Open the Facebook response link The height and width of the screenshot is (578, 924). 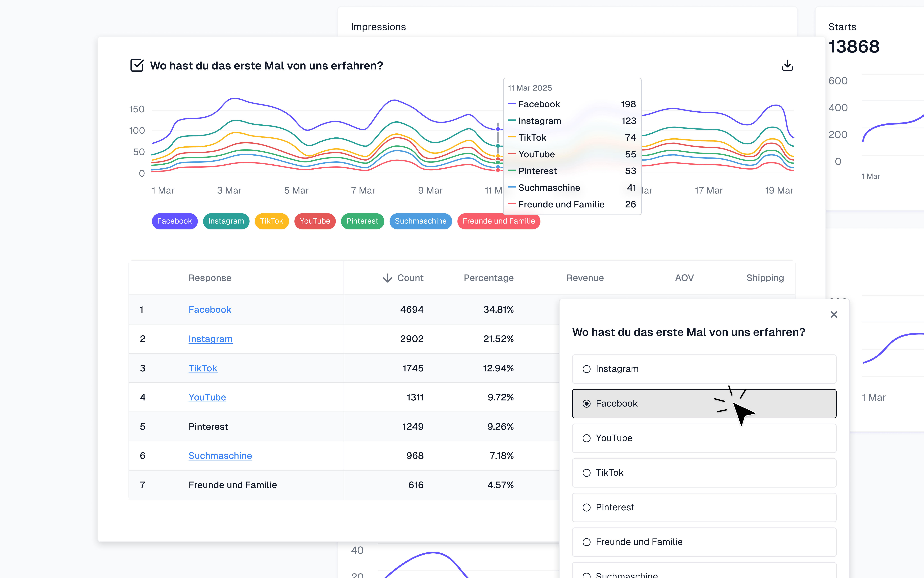click(210, 310)
